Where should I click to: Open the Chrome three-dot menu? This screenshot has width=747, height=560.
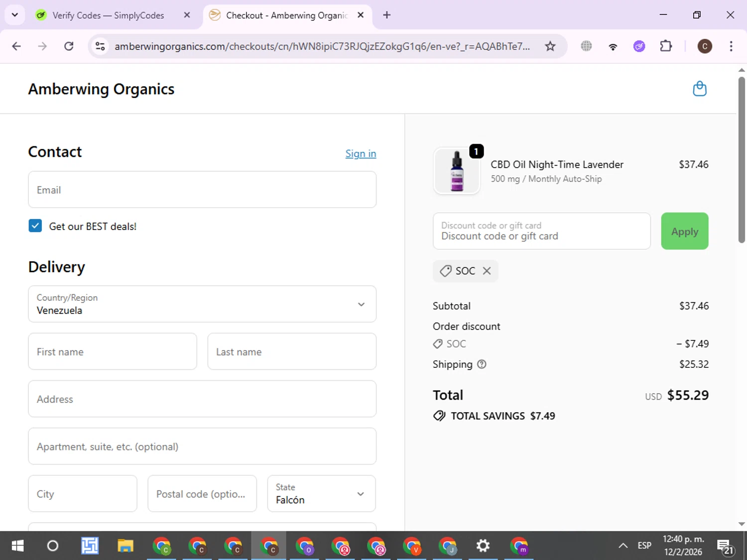point(731,46)
